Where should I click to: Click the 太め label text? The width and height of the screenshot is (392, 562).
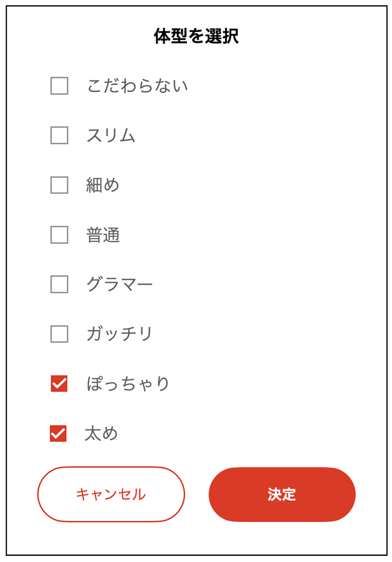point(101,433)
